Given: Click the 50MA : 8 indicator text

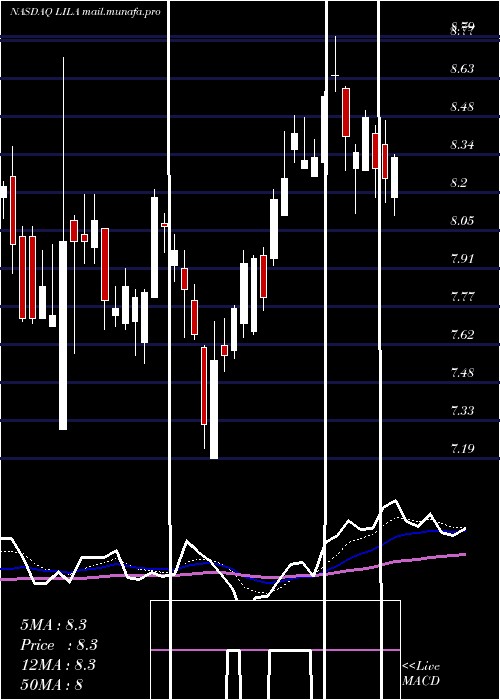Looking at the screenshot, I should point(51,684).
